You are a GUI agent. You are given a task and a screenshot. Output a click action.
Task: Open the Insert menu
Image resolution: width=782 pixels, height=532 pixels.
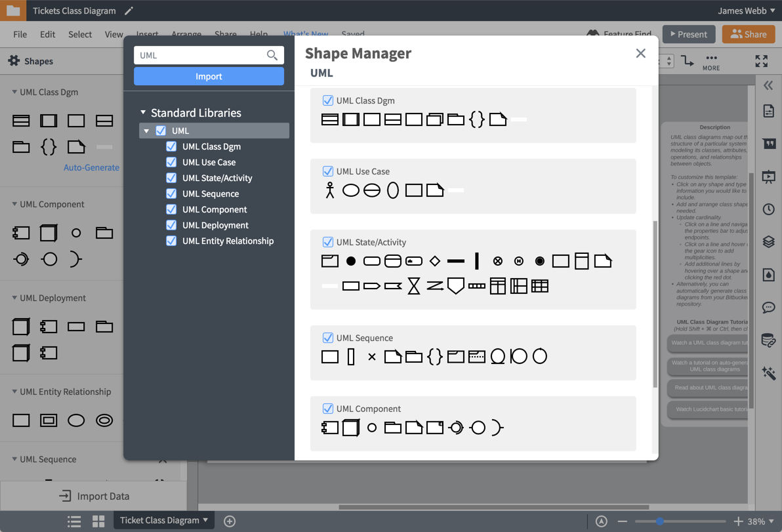[x=147, y=34]
